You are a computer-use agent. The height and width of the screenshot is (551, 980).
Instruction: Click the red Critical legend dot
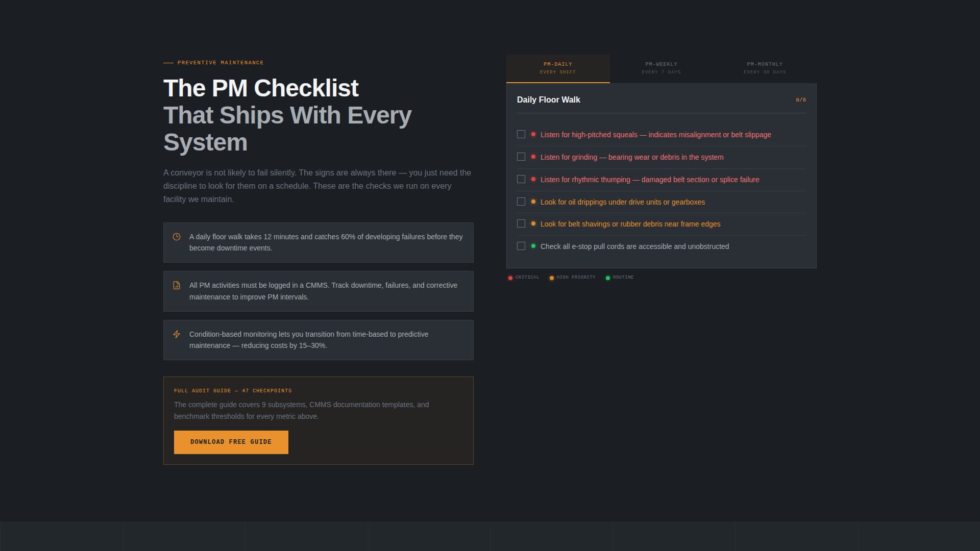coord(510,278)
